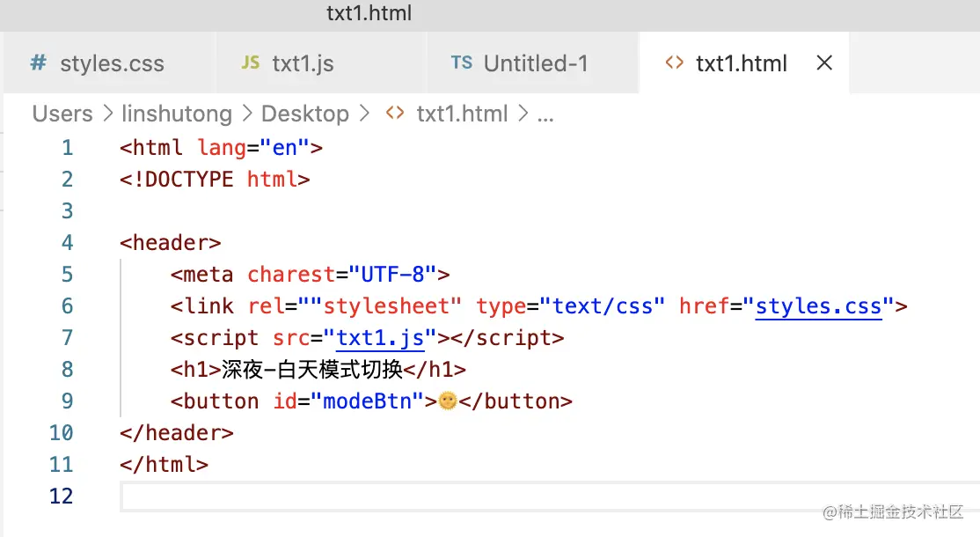Image resolution: width=980 pixels, height=537 pixels.
Task: Open the breadcrumb ellipsis after txt1.html
Action: click(x=546, y=114)
